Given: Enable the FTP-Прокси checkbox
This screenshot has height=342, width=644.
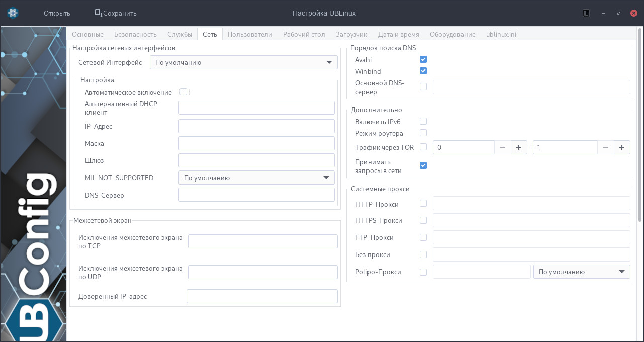Looking at the screenshot, I should (x=423, y=237).
